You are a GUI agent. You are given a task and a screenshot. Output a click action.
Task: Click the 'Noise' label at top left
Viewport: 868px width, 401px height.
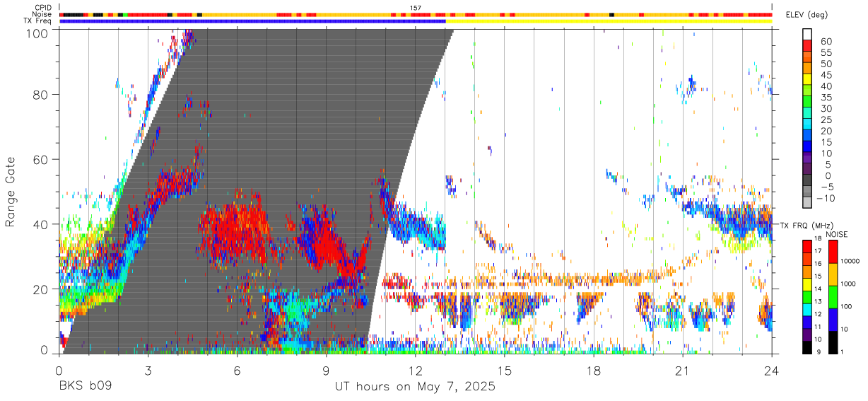[41, 14]
